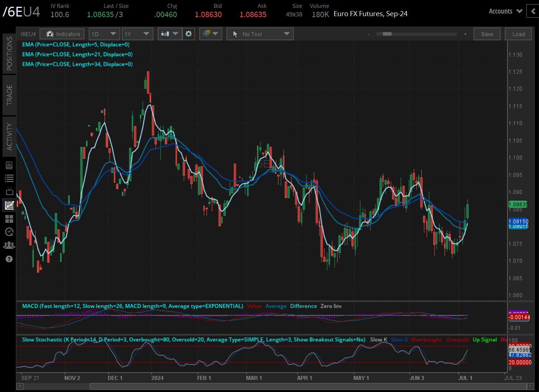This screenshot has height=392, width=539.
Task: Open the 1Y time range dropdown
Action: pos(137,34)
